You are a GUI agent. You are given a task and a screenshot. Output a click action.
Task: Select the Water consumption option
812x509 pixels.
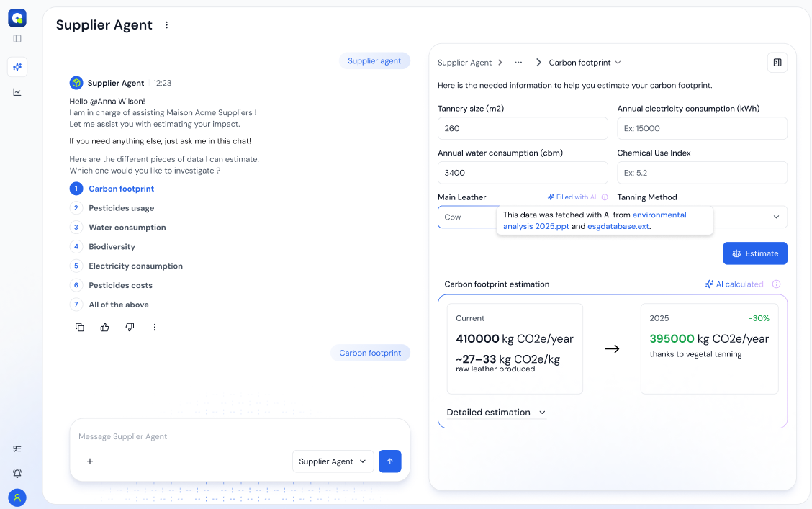pyautogui.click(x=127, y=228)
